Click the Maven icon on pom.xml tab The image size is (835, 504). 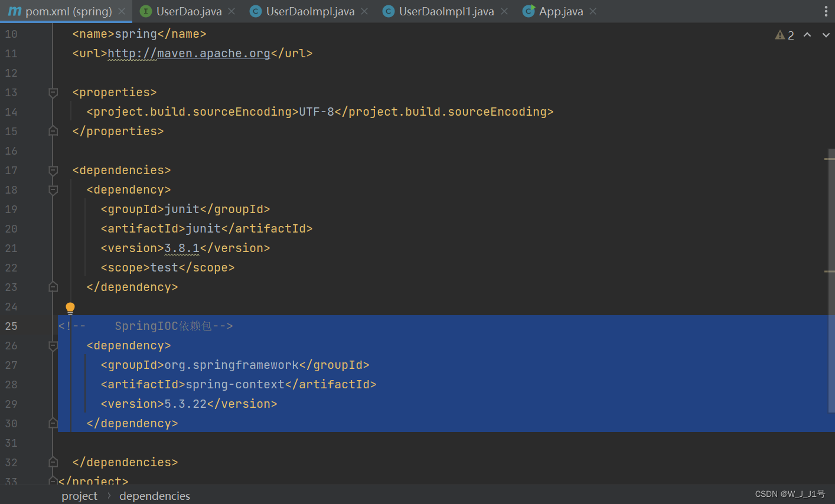tap(15, 11)
